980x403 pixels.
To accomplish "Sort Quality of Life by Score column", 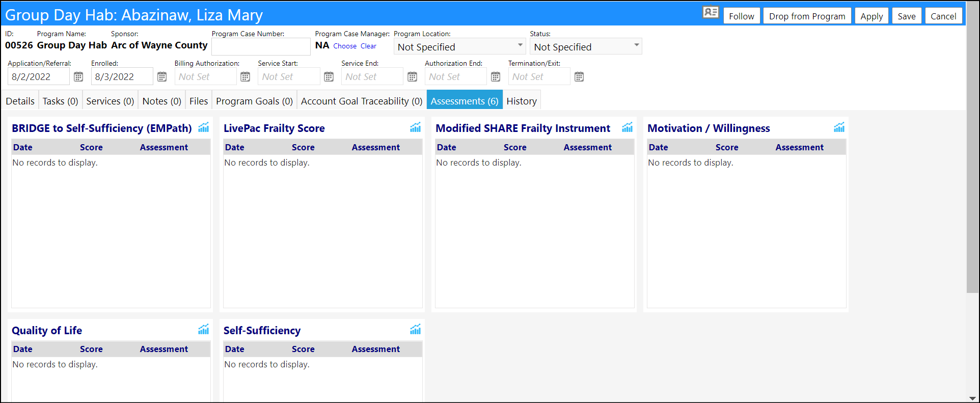I will pyautogui.click(x=91, y=349).
